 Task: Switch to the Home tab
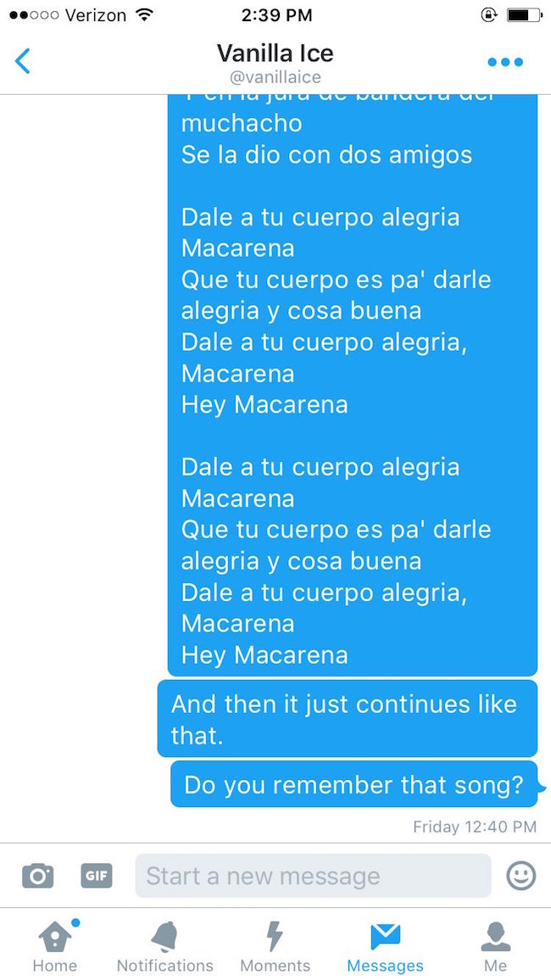pos(55,945)
